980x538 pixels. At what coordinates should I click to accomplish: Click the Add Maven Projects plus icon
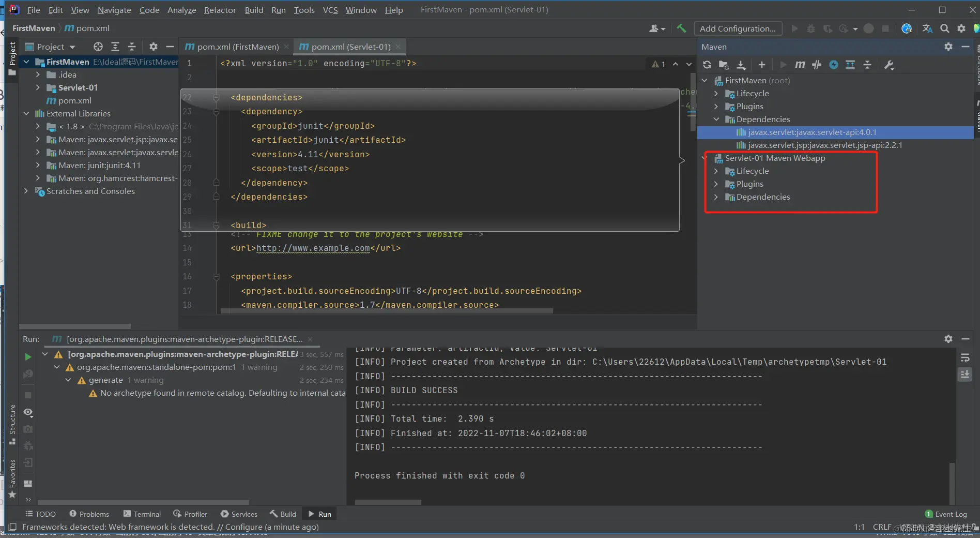tap(761, 65)
